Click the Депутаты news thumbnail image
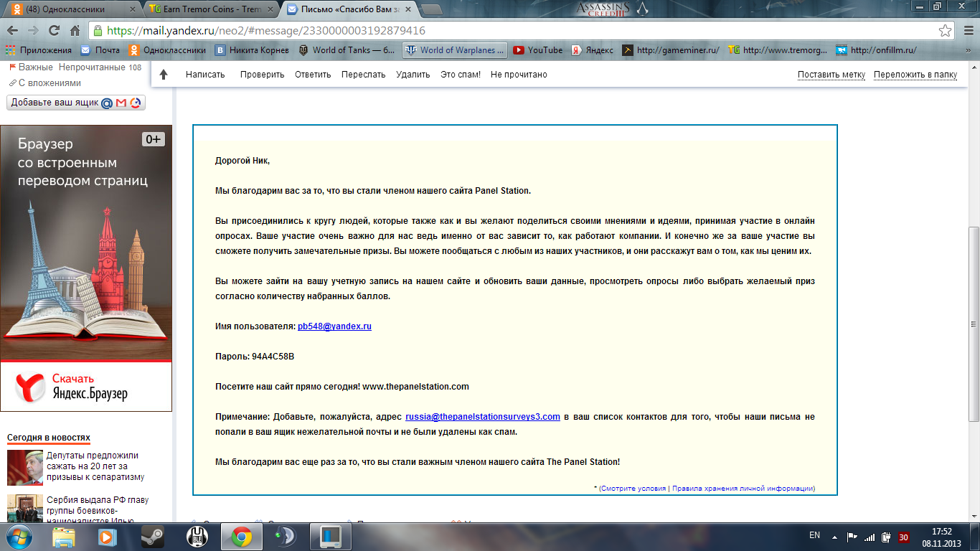980x551 pixels. 25,468
